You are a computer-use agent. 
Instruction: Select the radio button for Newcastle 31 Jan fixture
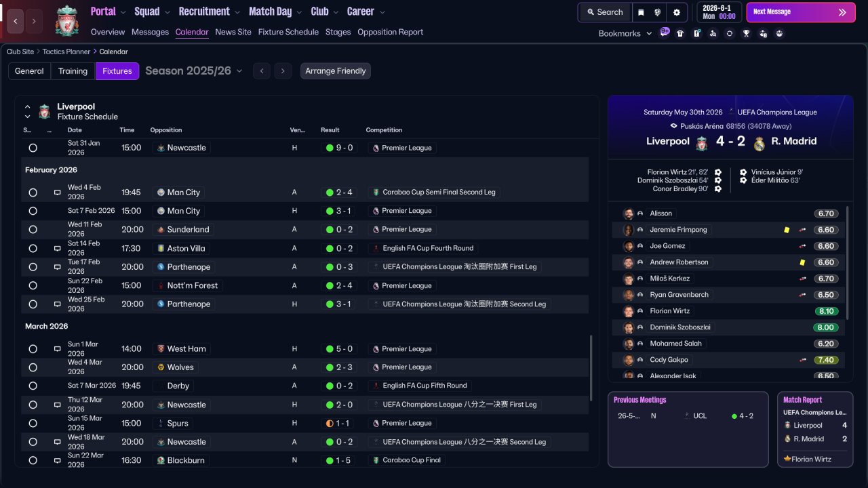(x=33, y=148)
